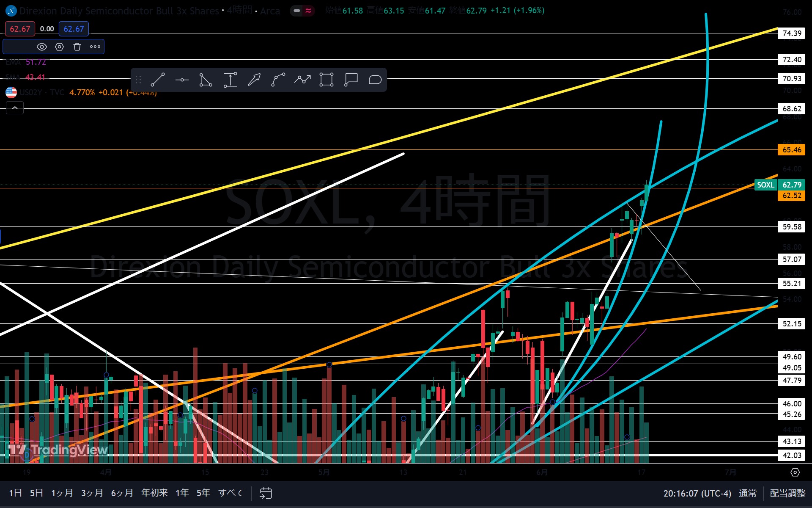The height and width of the screenshot is (508, 812).
Task: Select the vertical measure drawing tool
Action: coord(230,80)
